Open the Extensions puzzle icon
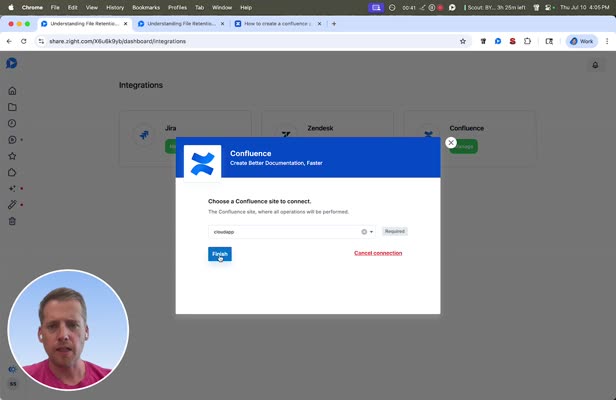Screen dimensions: 616x400 tap(527, 41)
